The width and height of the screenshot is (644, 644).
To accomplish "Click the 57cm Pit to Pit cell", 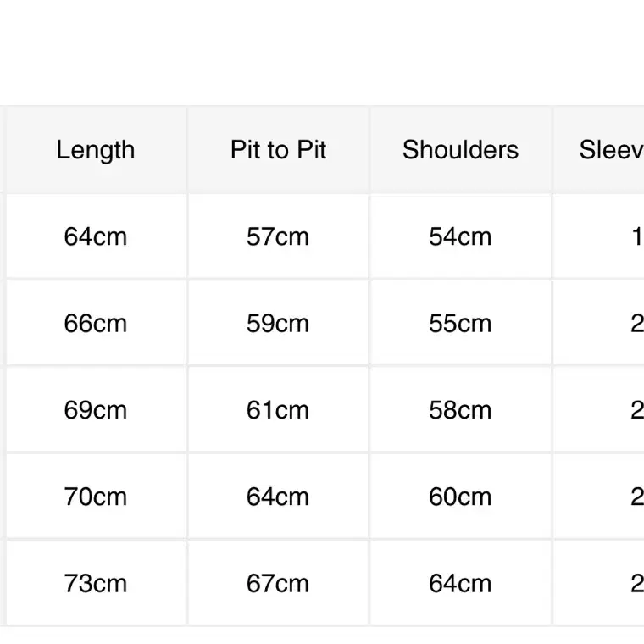I will pyautogui.click(x=279, y=236).
